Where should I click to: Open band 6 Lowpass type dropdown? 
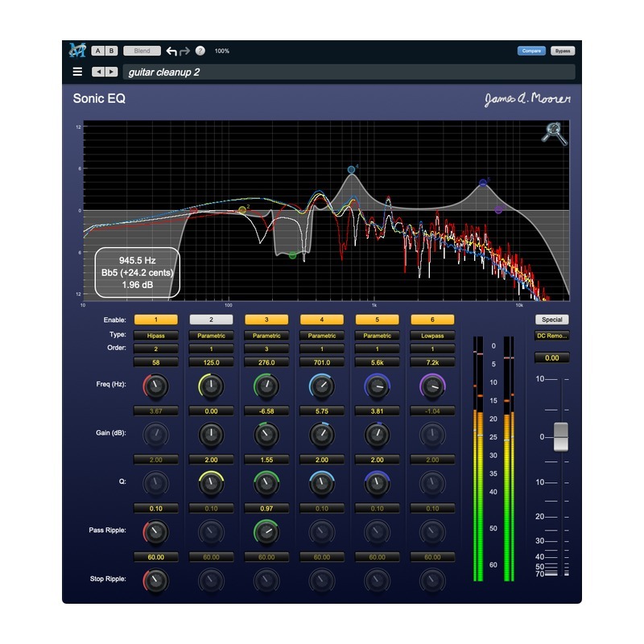pos(432,336)
